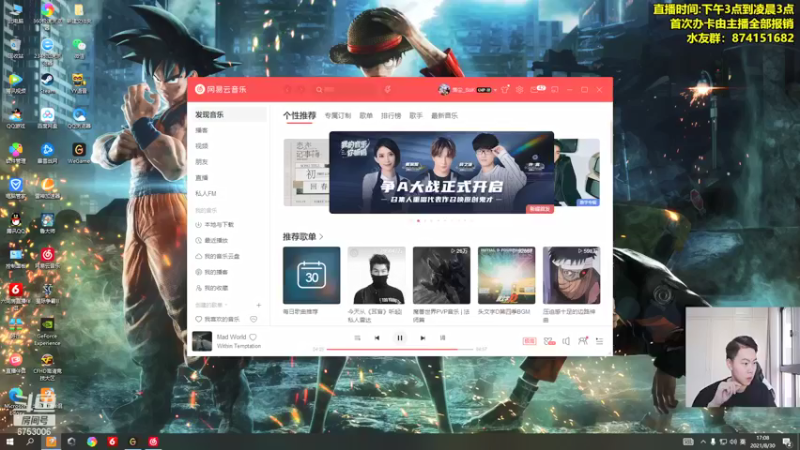The image size is (800, 450).
Task: Pause the current song
Action: tap(400, 338)
